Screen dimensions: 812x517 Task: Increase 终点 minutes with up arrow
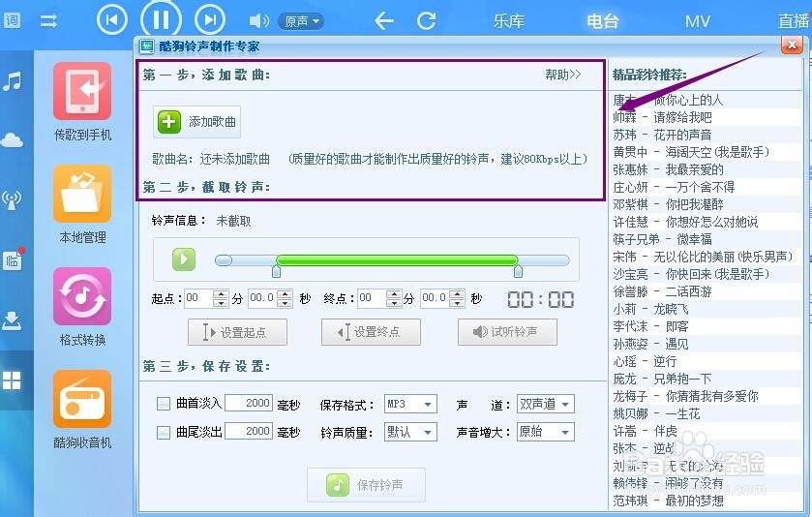click(394, 293)
